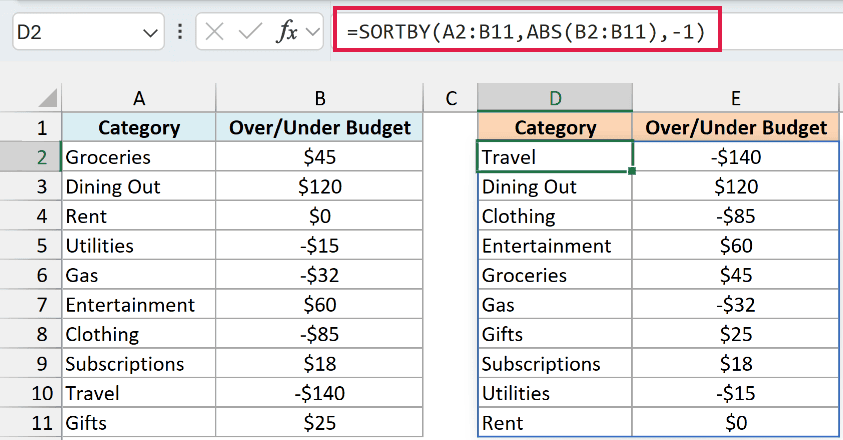Select the Gifts cell in column A
843x440 pixels.
tap(139, 423)
